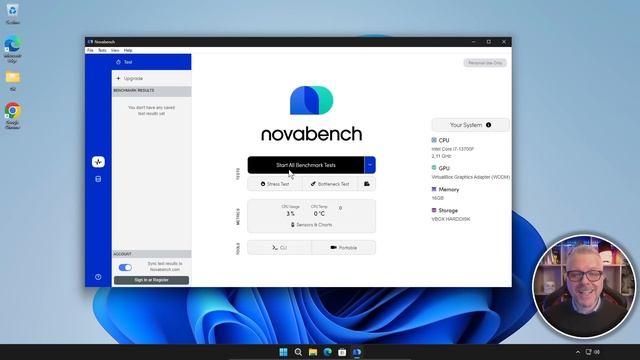Image resolution: width=640 pixels, height=360 pixels.
Task: Open Windows Start menu on taskbar
Action: pyautogui.click(x=283, y=352)
